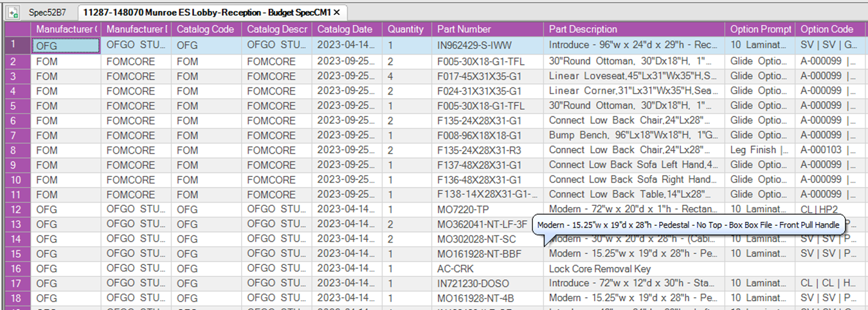Screen dimensions: 868x310
Task: Click the Option Prompt column header
Action: pos(760,30)
